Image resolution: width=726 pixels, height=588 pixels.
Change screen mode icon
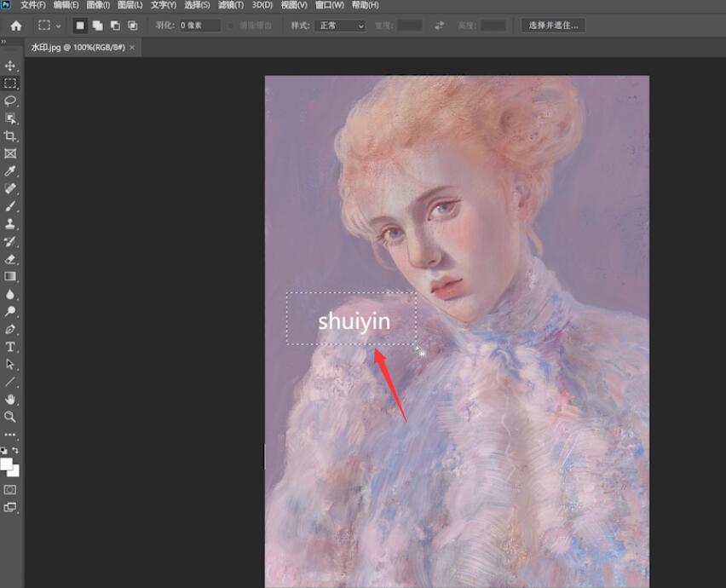[x=9, y=507]
